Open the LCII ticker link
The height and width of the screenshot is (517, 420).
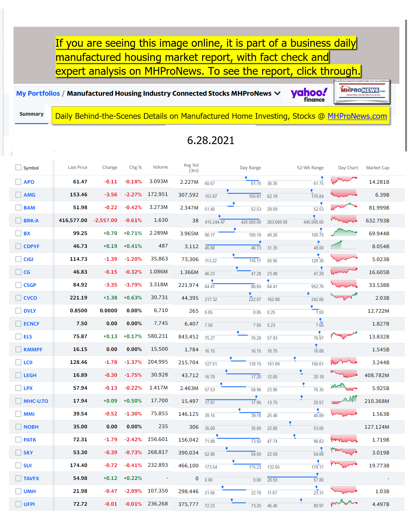(x=28, y=362)
